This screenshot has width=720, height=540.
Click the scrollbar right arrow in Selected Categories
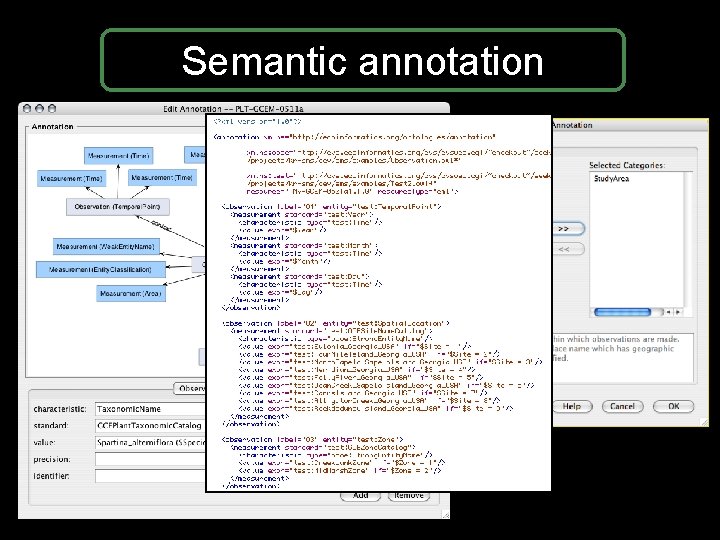pyautogui.click(x=678, y=312)
